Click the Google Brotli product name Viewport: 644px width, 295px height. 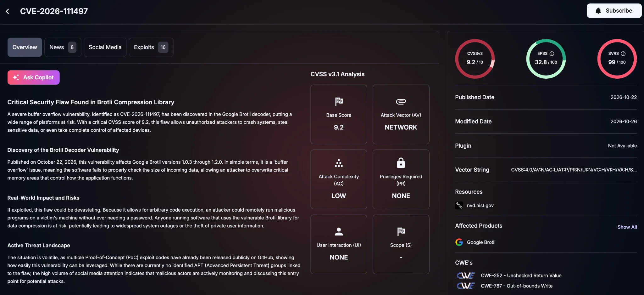click(481, 242)
